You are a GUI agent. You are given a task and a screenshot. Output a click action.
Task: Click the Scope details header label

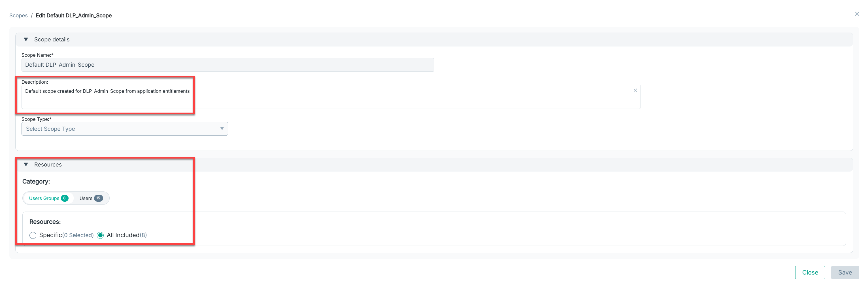click(52, 39)
